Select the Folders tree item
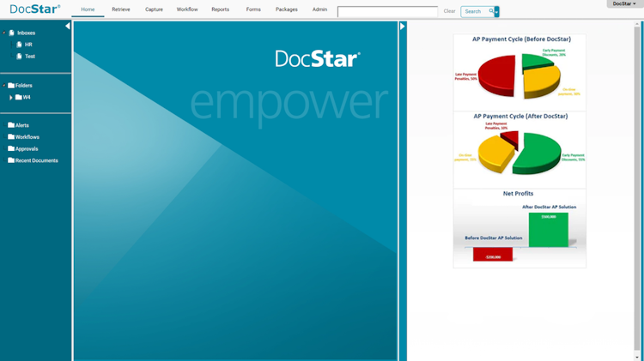Image resolution: width=644 pixels, height=361 pixels. tap(24, 86)
